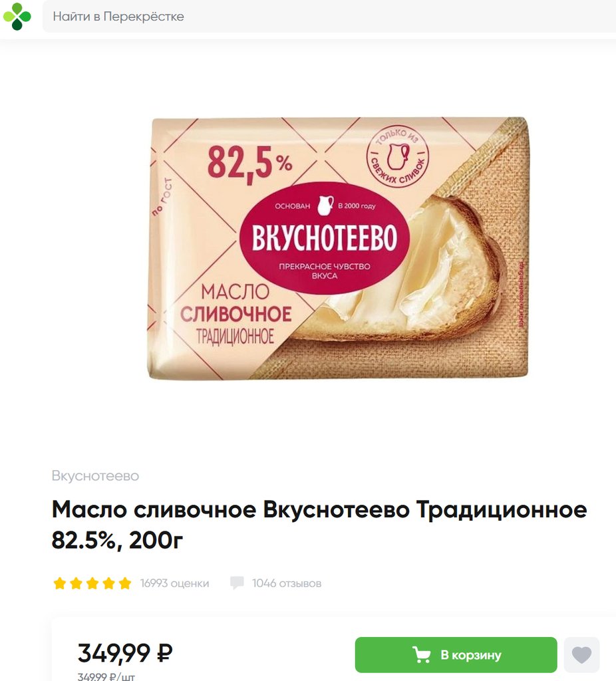Click the 349,99 ₽ price label
Image resolution: width=616 pixels, height=681 pixels.
[125, 653]
